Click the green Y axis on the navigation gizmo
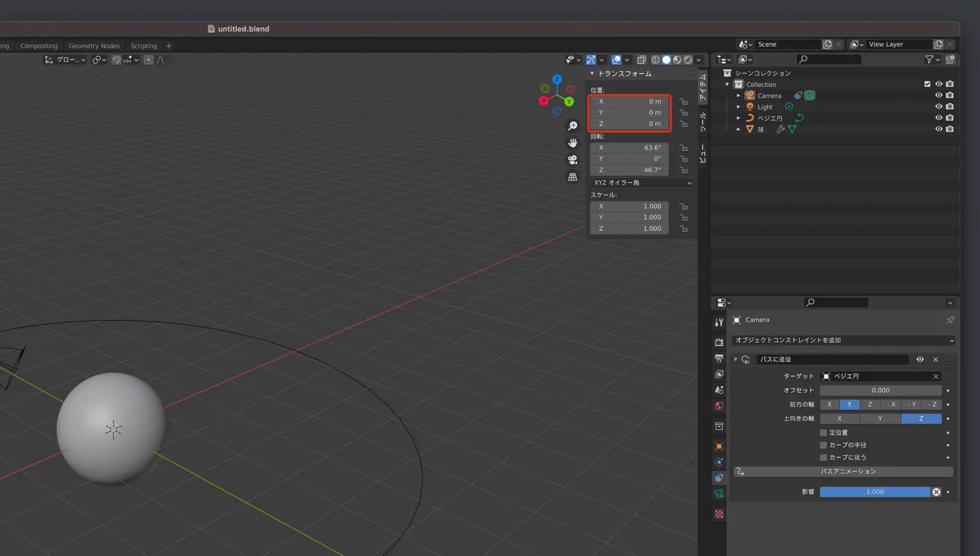Screen dimensions: 980x556 (x=569, y=102)
